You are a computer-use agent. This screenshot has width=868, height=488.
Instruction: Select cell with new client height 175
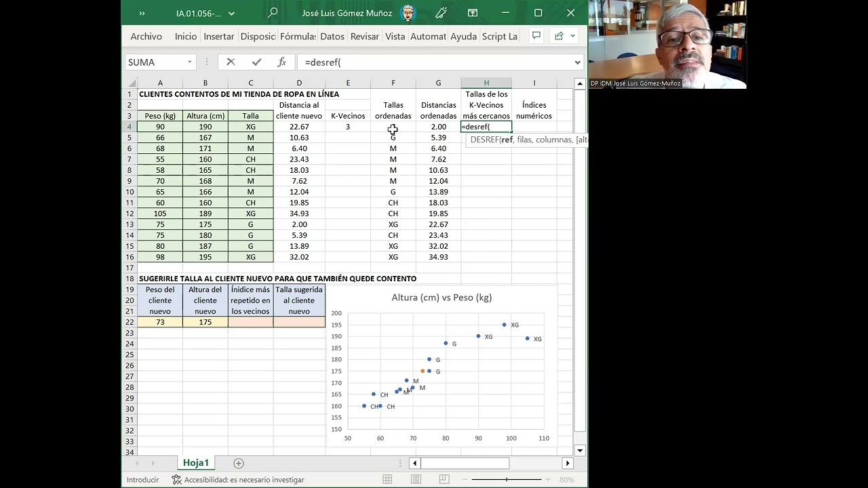[x=205, y=322]
